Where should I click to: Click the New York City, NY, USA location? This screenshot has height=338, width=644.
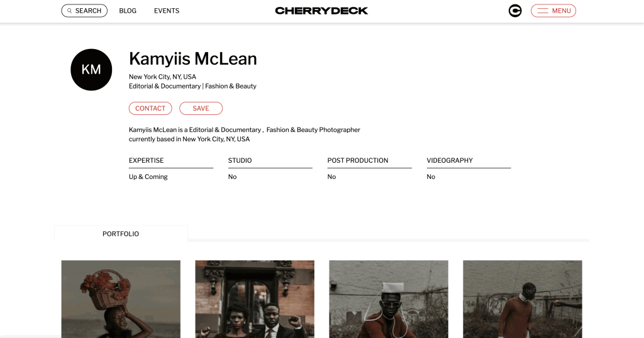tap(163, 77)
